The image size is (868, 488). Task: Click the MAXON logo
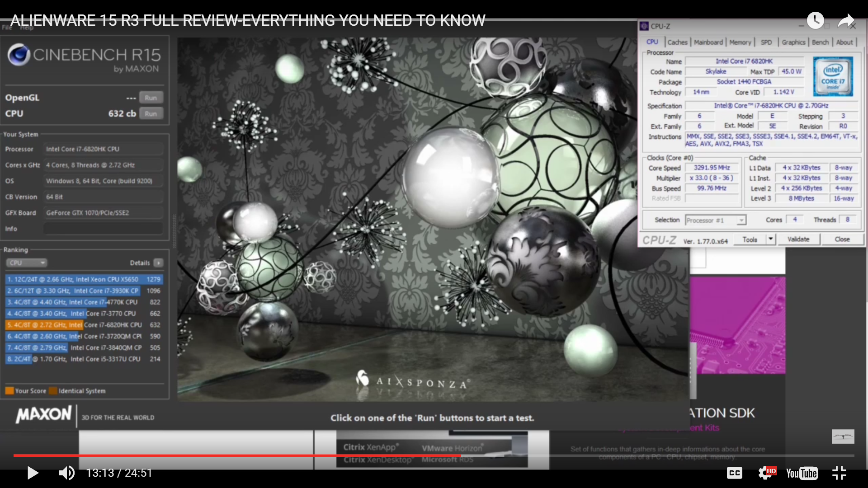(44, 414)
